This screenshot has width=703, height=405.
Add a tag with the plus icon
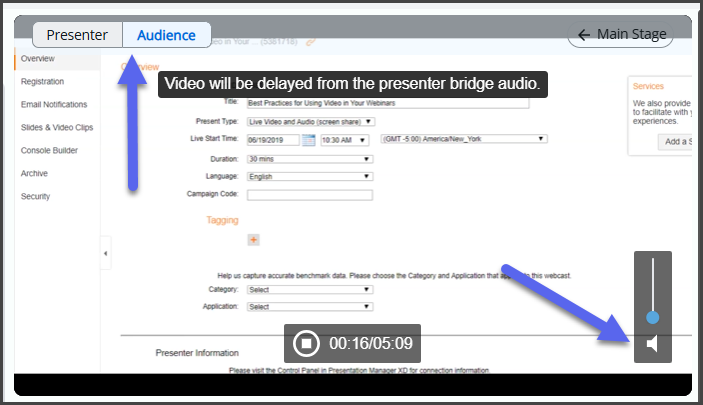(x=253, y=240)
